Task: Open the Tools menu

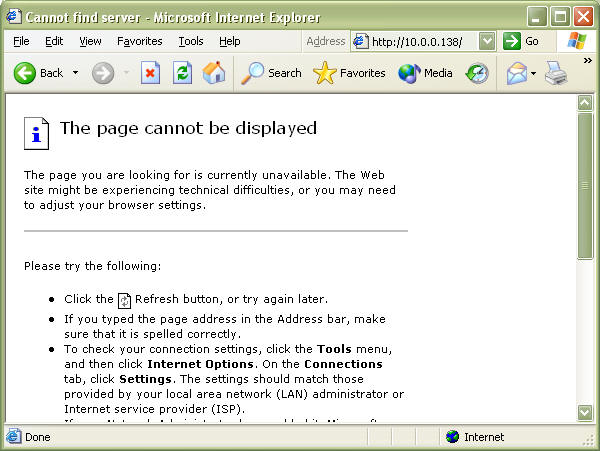Action: point(190,41)
